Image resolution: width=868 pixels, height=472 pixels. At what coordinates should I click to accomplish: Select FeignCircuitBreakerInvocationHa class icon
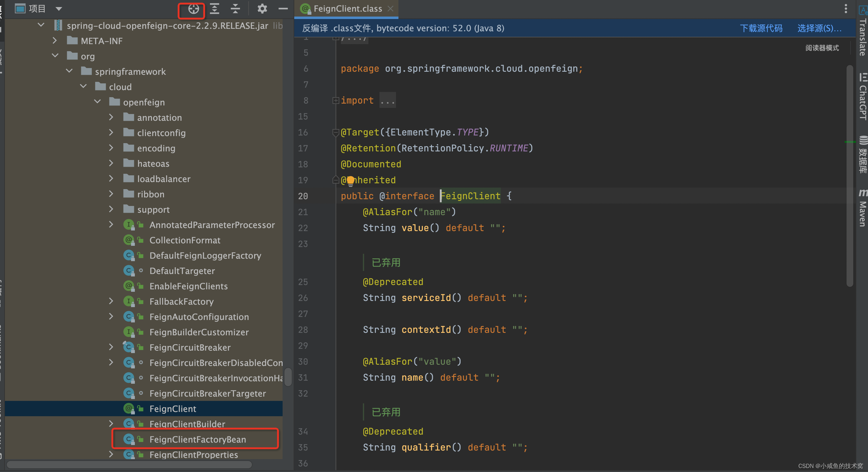[129, 378]
